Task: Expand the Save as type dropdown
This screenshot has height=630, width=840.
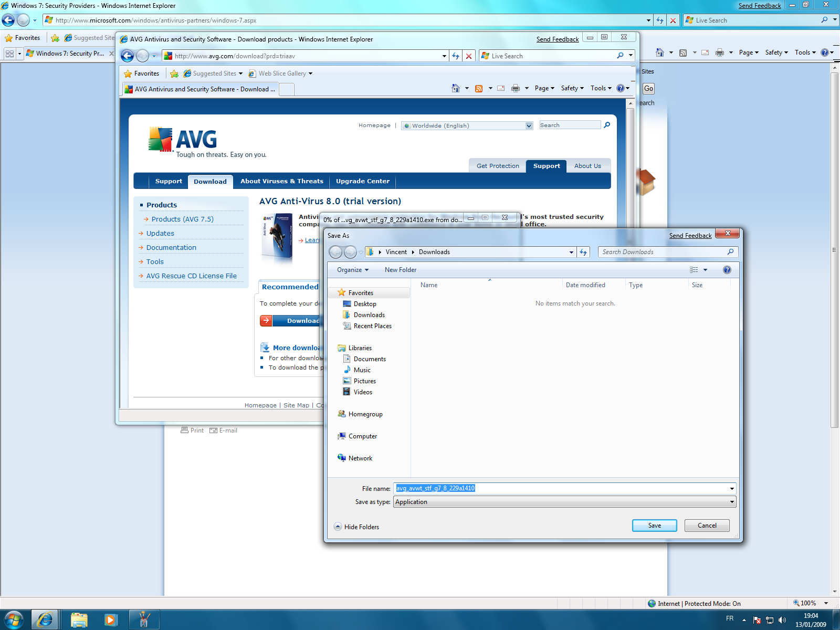Action: coord(731,502)
